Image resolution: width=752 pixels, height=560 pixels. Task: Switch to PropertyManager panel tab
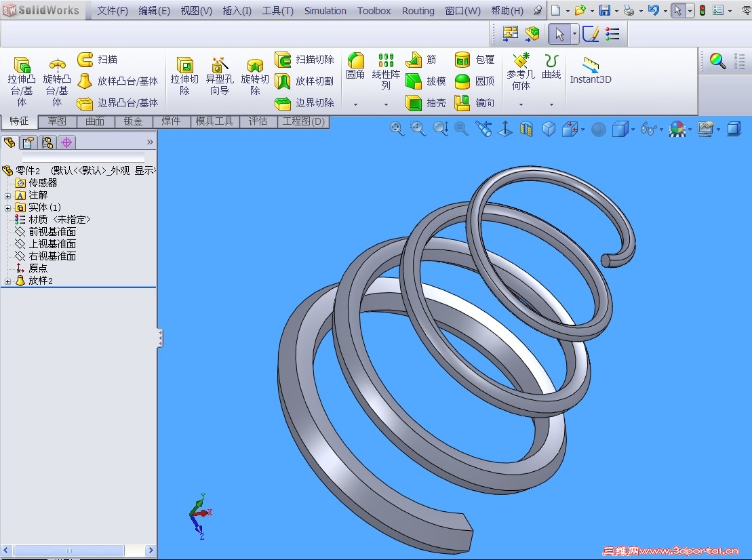[28, 142]
